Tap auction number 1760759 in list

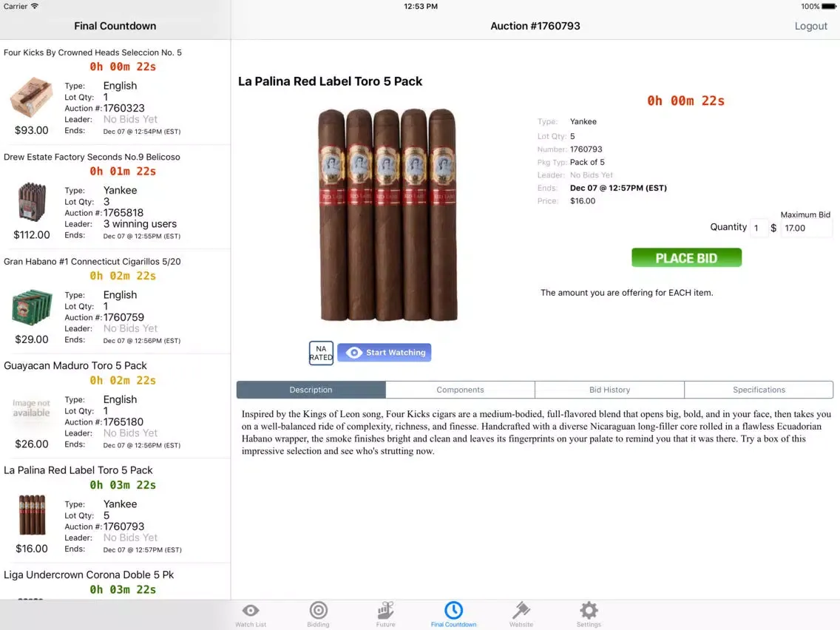pyautogui.click(x=123, y=317)
